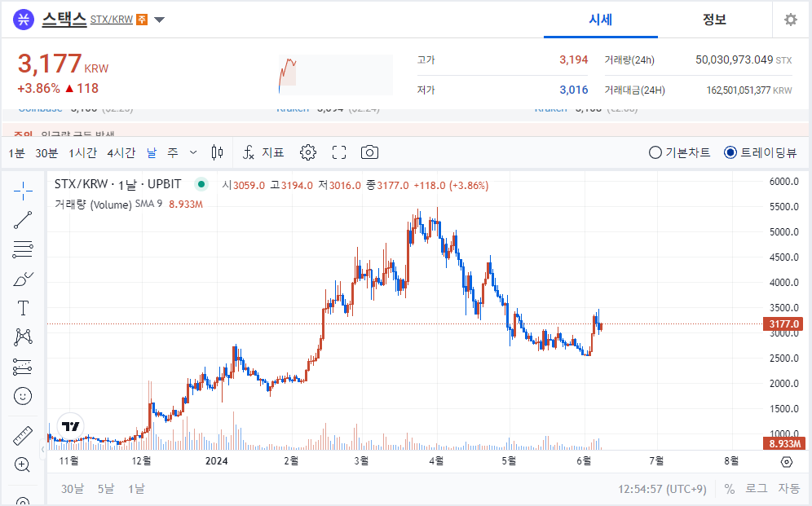Click the orange 주 caution badge
The width and height of the screenshot is (812, 506).
[142, 20]
